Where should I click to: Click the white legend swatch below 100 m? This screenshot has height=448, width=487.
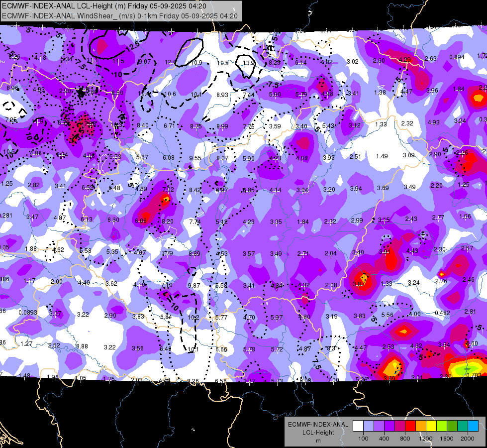358,426
